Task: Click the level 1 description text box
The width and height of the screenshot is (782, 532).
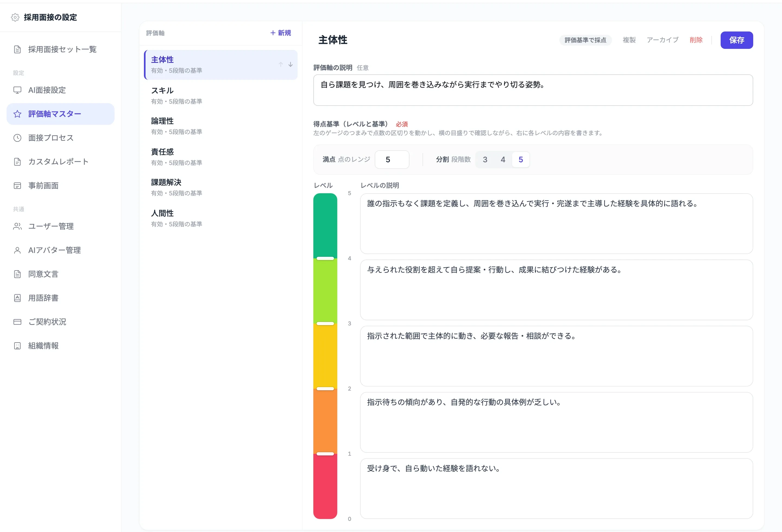Action: tap(556, 489)
